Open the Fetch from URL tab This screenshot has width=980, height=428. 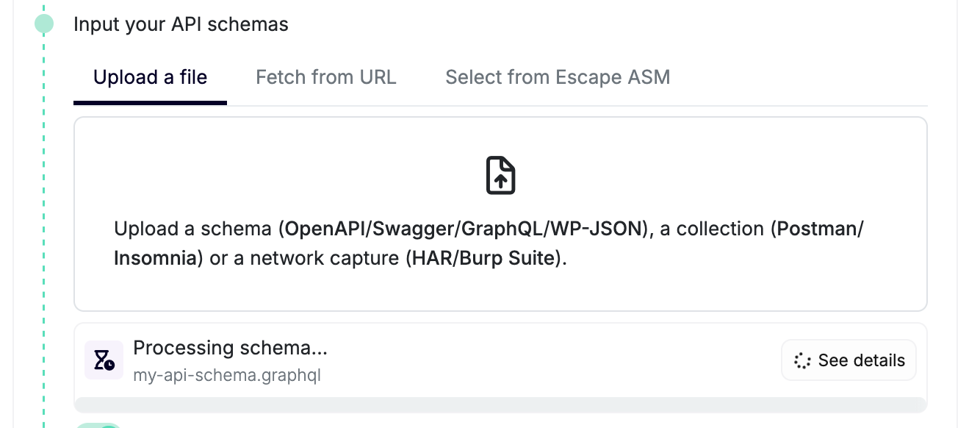(x=325, y=77)
